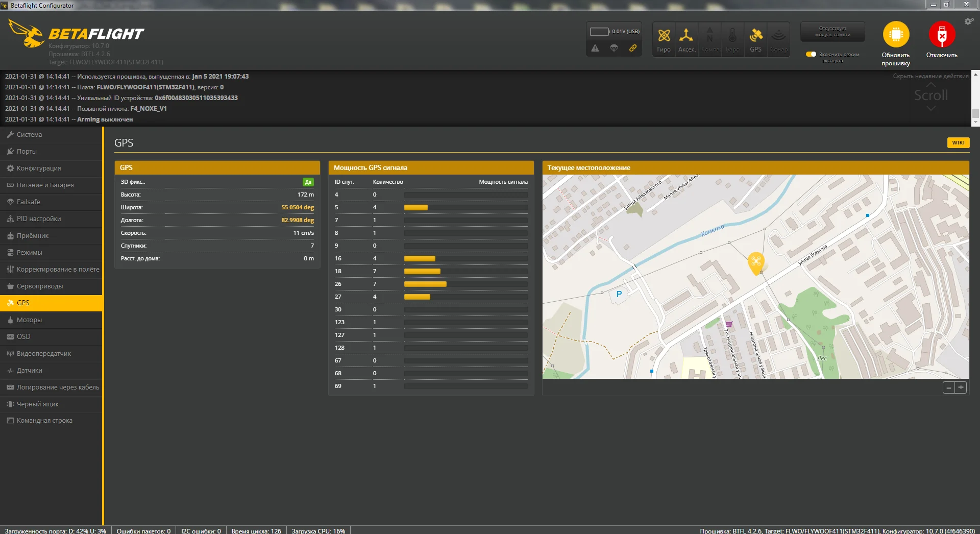Hide recent log actions
This screenshot has height=534, width=980.
click(930, 76)
